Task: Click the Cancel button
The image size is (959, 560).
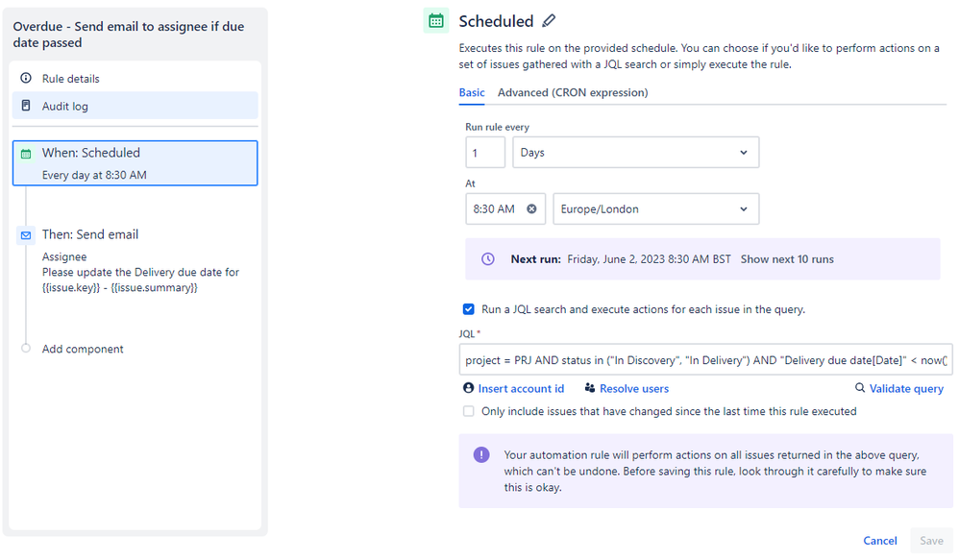Action: [879, 541]
